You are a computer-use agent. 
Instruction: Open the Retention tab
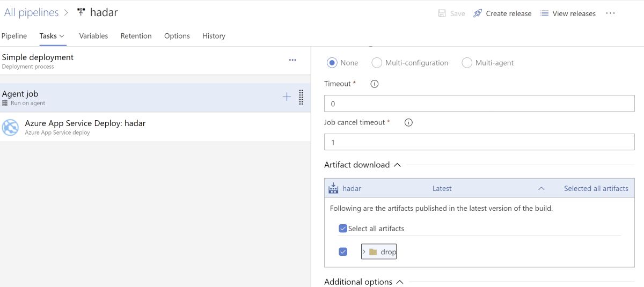click(136, 36)
